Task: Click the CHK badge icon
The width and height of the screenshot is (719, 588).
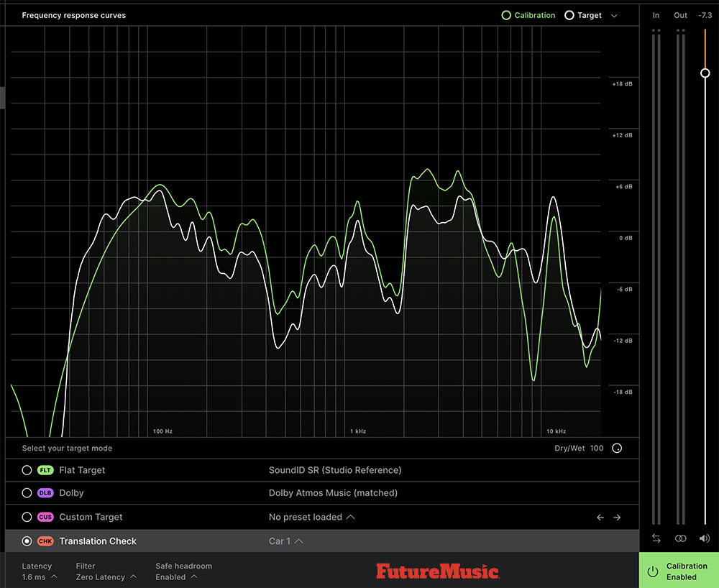Action: 45,541
